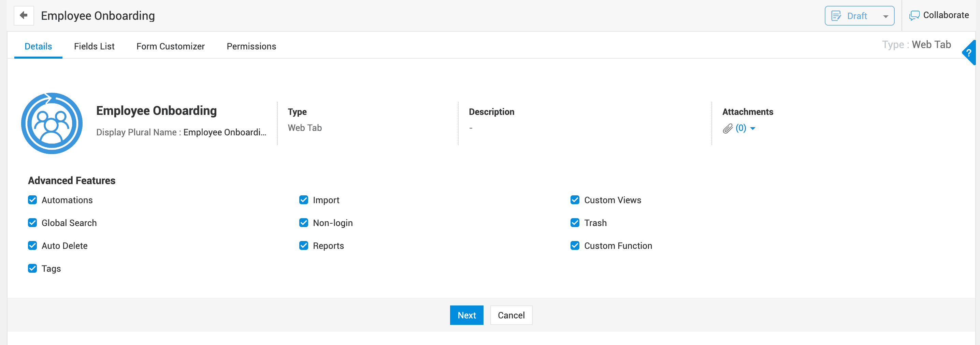Toggle the Global Search checkbox
The height and width of the screenshot is (345, 980).
click(x=32, y=223)
